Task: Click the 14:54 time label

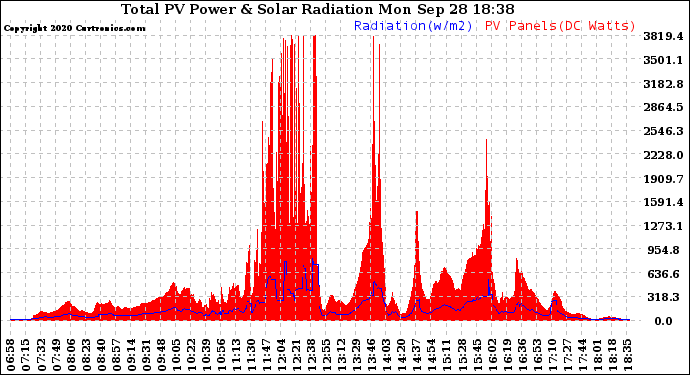Action: click(432, 355)
